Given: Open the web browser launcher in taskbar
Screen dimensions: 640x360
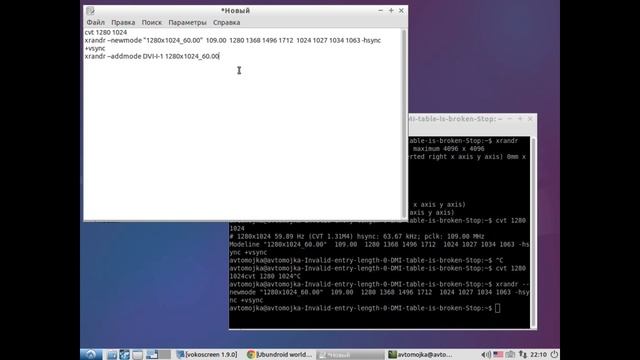Looking at the screenshot, I should pos(124,355).
